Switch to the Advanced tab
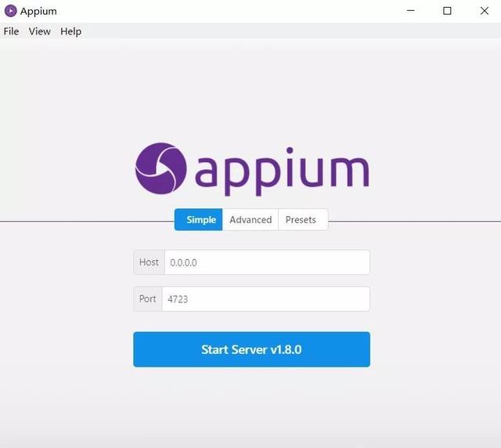 tap(250, 219)
